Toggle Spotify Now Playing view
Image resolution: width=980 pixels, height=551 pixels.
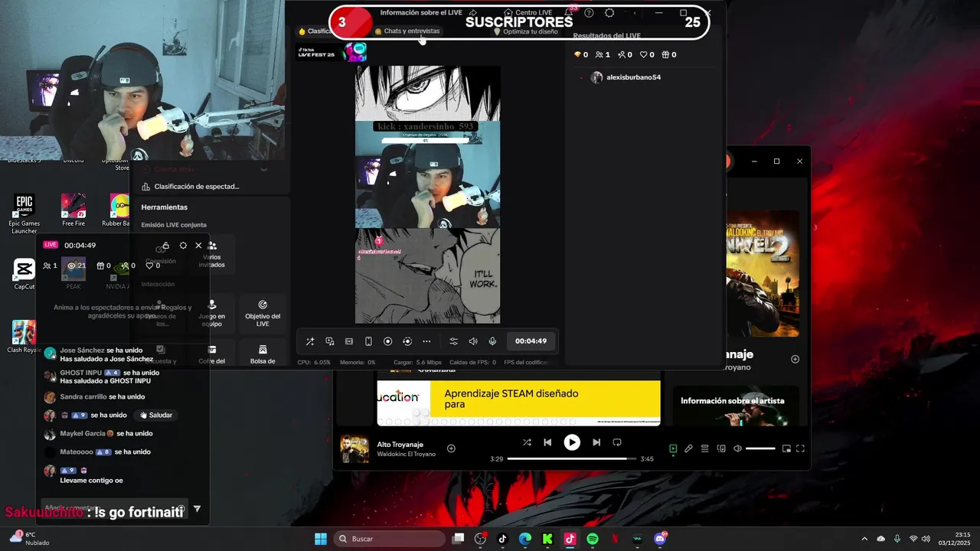click(673, 448)
